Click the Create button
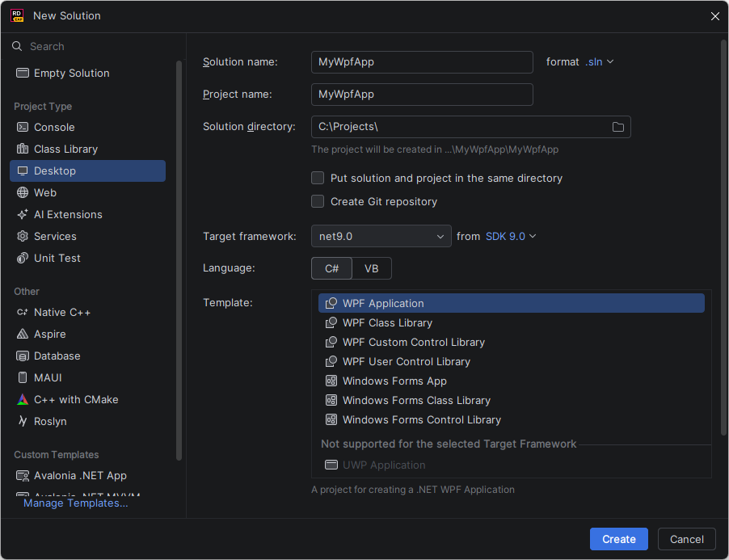The width and height of the screenshot is (729, 560). [x=618, y=539]
